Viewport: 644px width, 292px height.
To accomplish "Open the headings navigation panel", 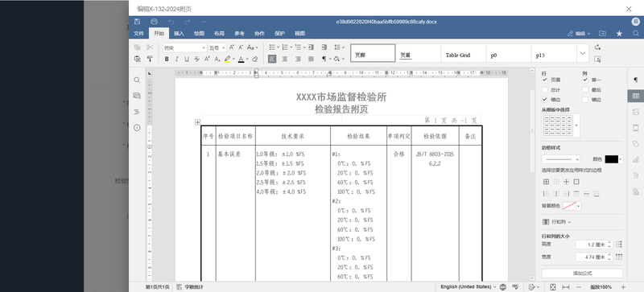I will click(137, 112).
